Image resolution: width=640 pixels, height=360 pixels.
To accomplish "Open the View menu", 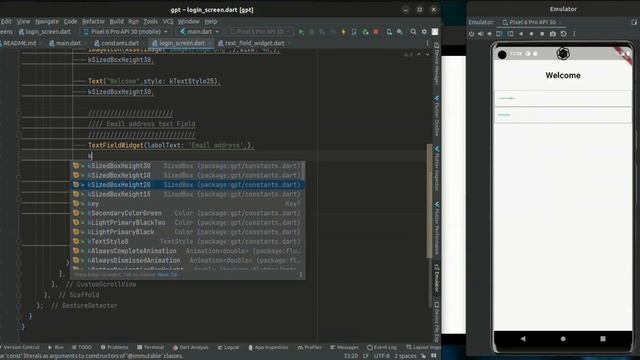I will pyautogui.click(x=23, y=21).
